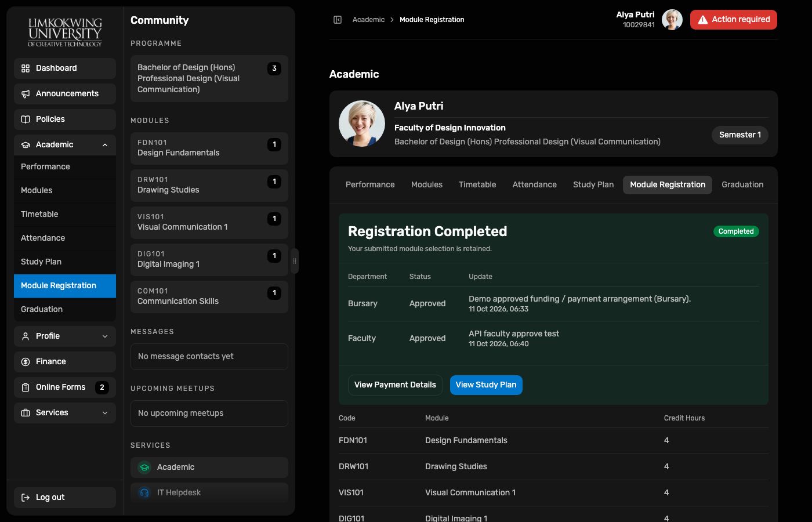Click View Payment Details button
812x522 pixels.
tap(395, 385)
